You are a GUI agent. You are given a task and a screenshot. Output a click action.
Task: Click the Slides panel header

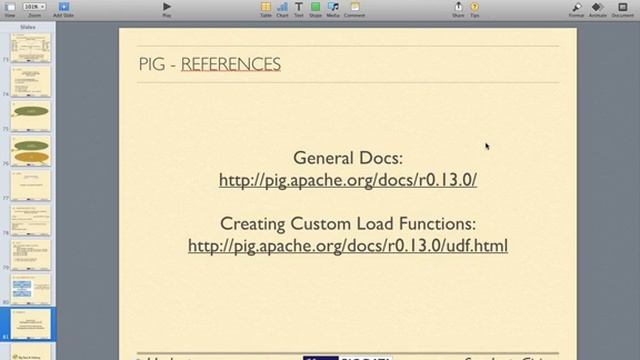click(x=28, y=27)
